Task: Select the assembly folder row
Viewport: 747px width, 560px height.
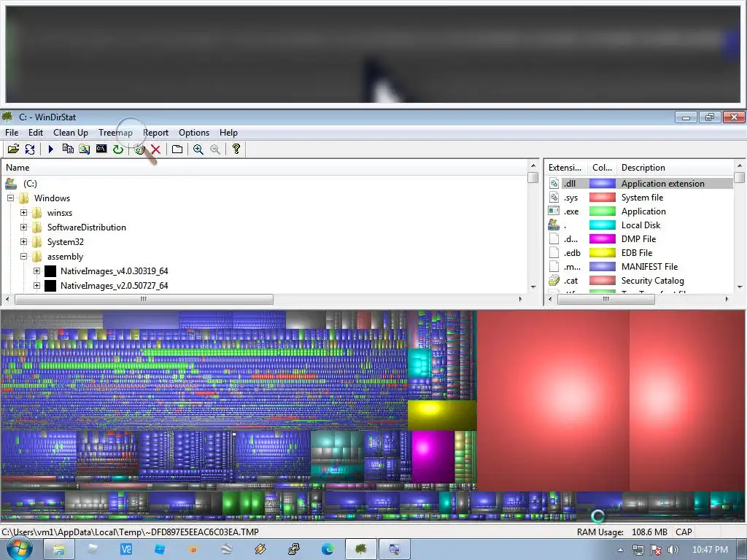Action: tap(65, 257)
